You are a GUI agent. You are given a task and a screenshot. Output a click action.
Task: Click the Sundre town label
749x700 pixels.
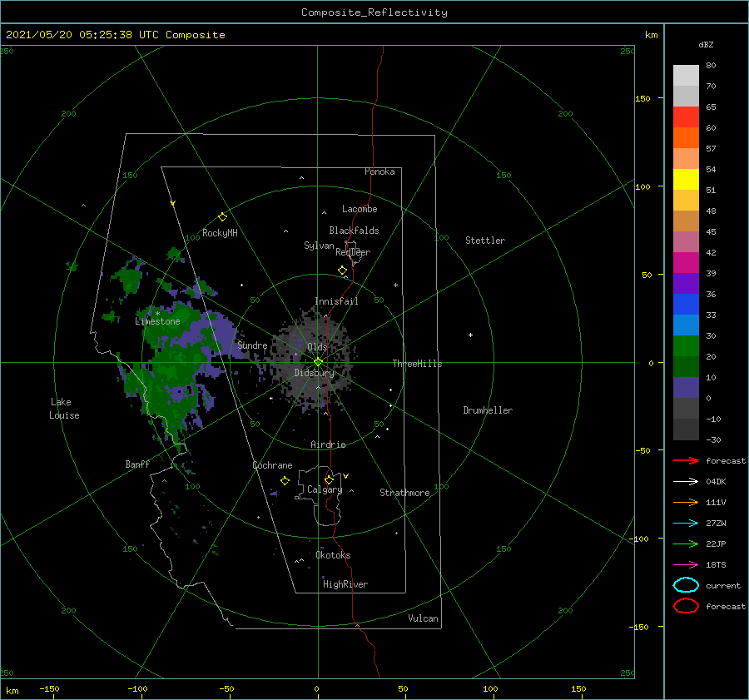(252, 345)
